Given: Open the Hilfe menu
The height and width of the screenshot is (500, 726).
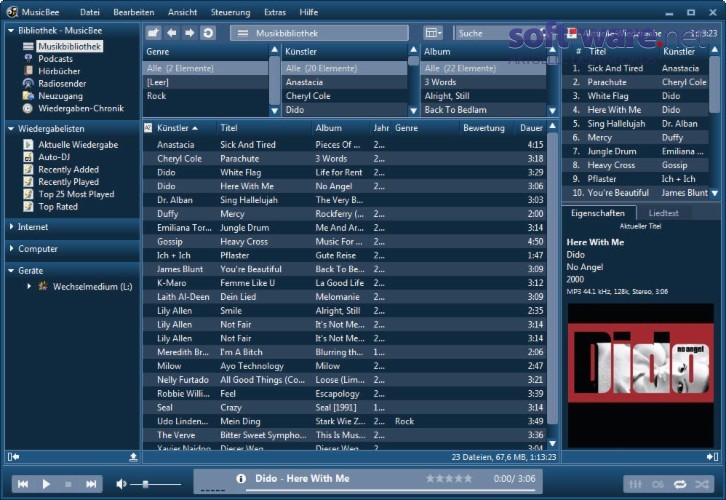Looking at the screenshot, I should tap(308, 12).
